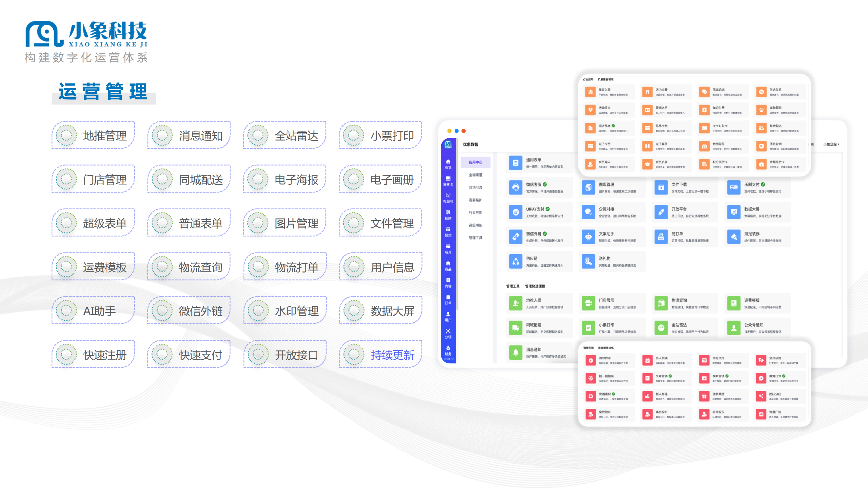
Task: Click the green 运费模版 icon
Action: [x=734, y=303]
